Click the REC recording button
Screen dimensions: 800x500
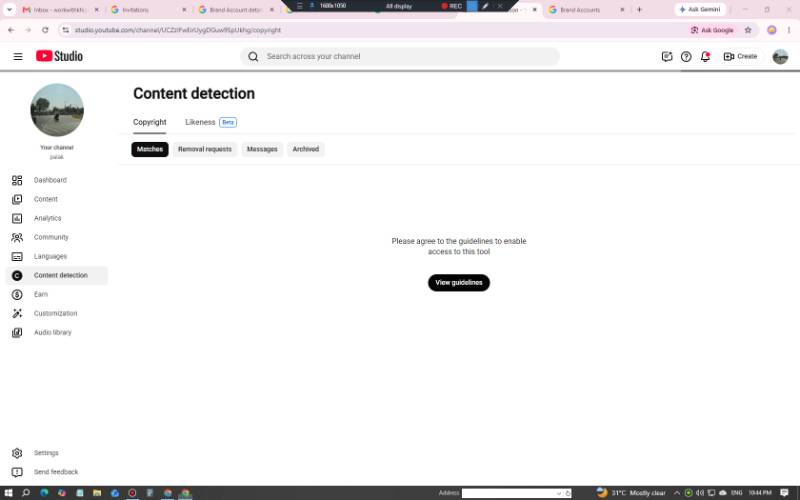[x=452, y=6]
